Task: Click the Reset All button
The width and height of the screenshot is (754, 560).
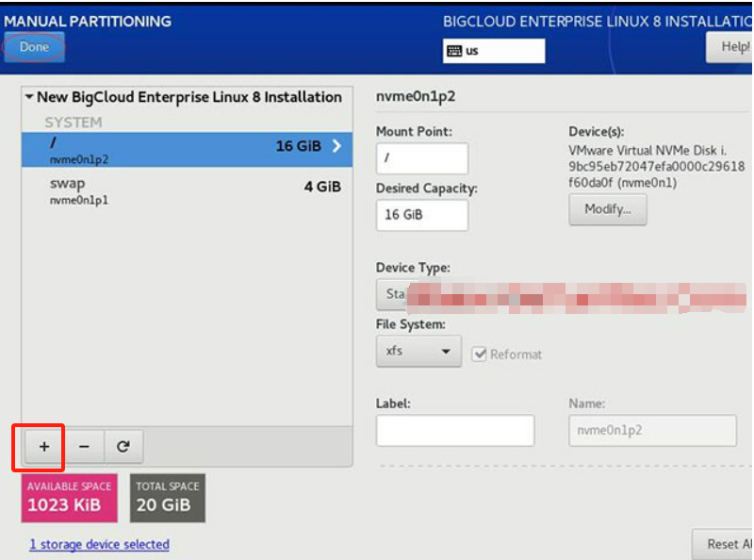Action: pos(722,544)
